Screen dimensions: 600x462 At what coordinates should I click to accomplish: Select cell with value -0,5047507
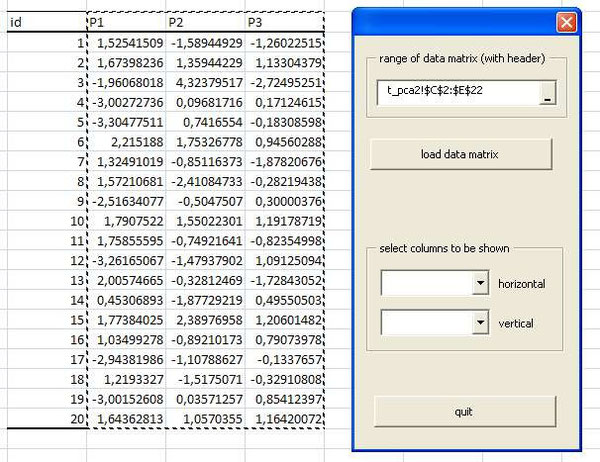205,201
